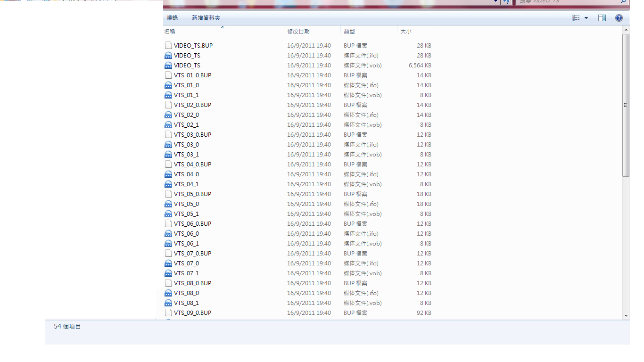The height and width of the screenshot is (362, 644).
Task: Select the file name VTS_02_0 (.ifo)
Action: pyautogui.click(x=186, y=115)
